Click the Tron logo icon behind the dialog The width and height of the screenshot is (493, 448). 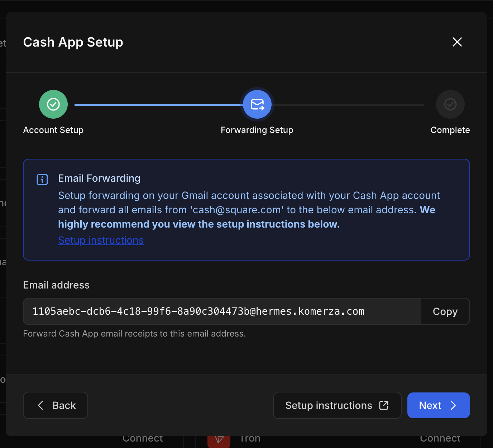click(x=219, y=441)
